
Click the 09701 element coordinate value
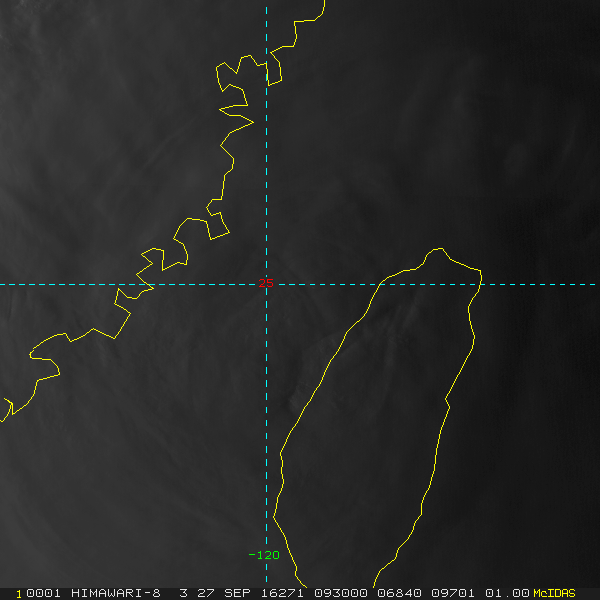click(453, 593)
